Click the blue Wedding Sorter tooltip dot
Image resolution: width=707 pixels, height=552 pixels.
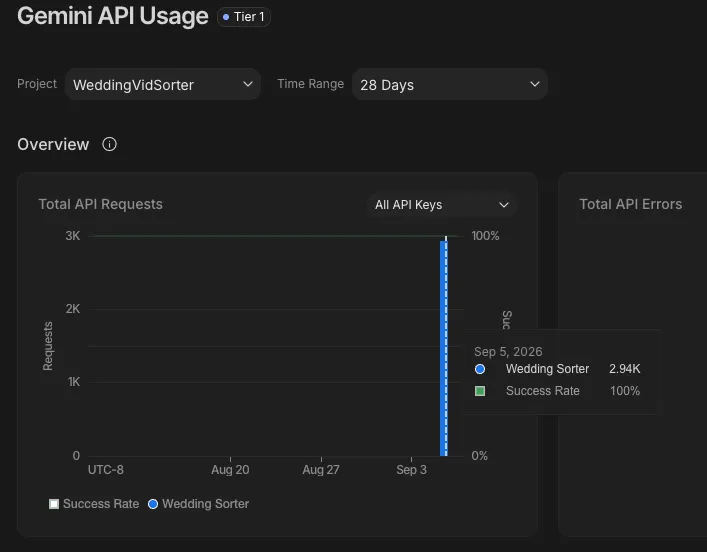pos(480,369)
